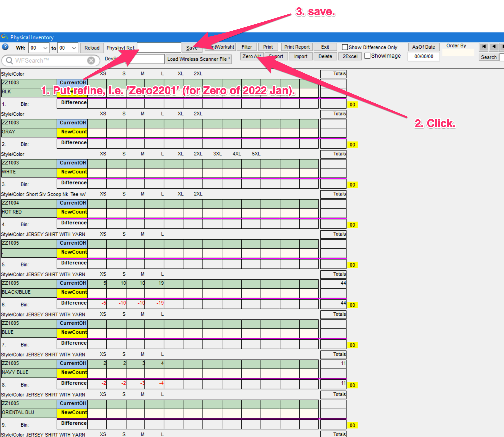Click the Save button
Viewport: 504px width, 437px height.
pyautogui.click(x=192, y=48)
